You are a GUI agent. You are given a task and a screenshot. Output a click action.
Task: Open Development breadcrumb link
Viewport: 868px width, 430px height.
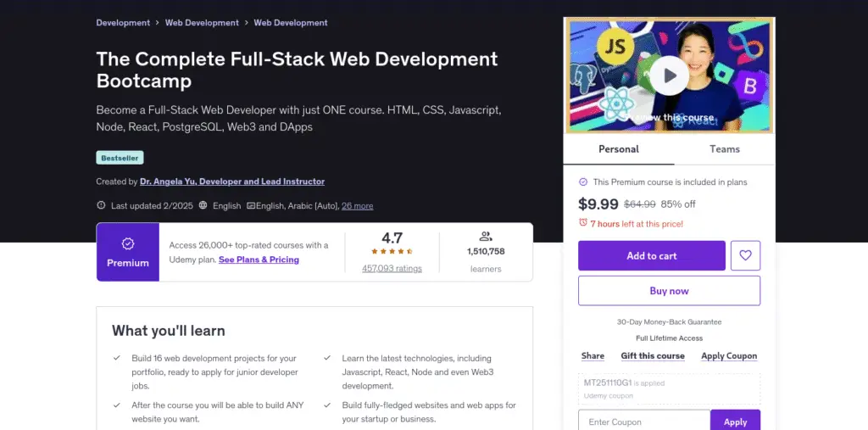(x=123, y=23)
